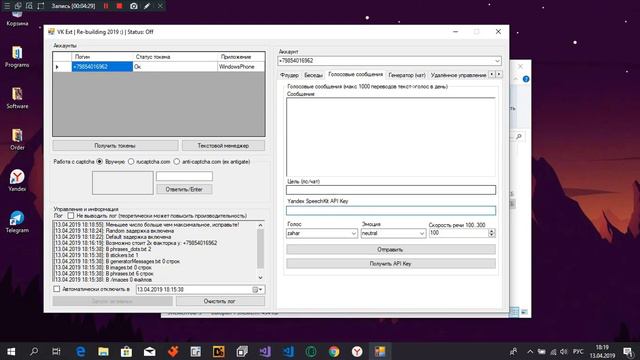Click 'Ответить/Enter' captcha button
640x360 pixels.
(x=184, y=189)
